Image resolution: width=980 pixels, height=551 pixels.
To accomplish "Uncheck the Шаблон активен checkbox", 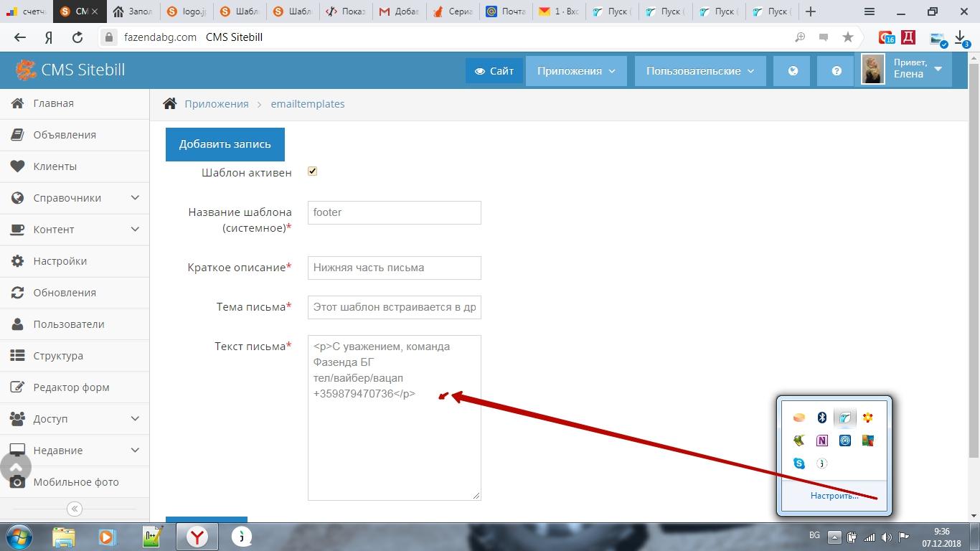I will (x=312, y=171).
